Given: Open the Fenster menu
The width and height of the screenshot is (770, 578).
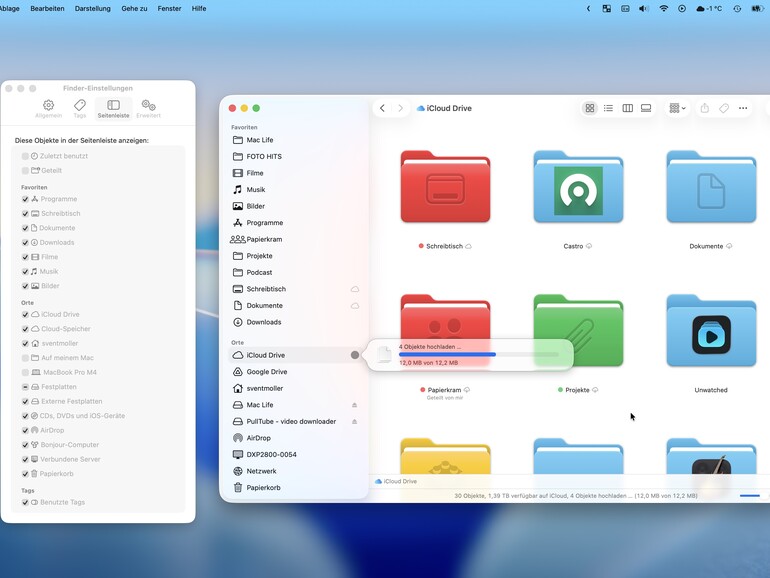Looking at the screenshot, I should pos(169,8).
